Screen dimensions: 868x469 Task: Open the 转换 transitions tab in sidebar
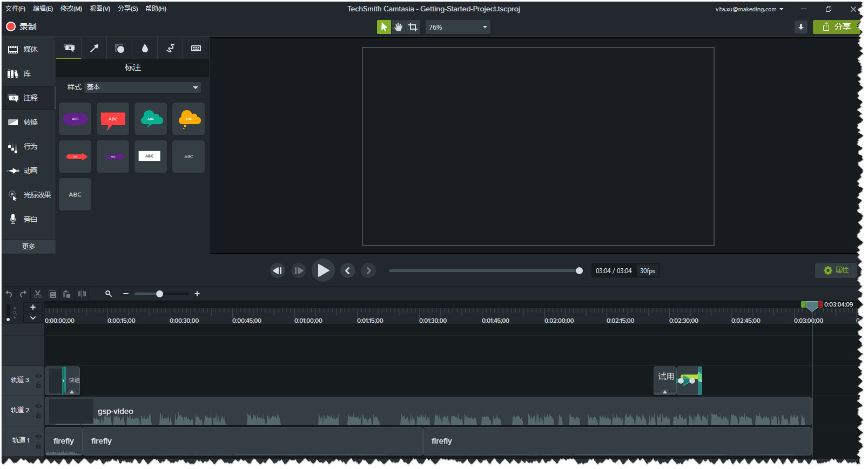tap(29, 123)
